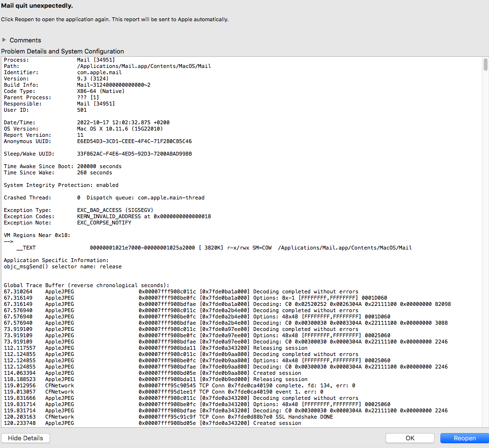Viewport: 489px width, 448px height.
Task: Click 'Dispatch queue: com.apple.main-thread' text
Action: point(145,198)
